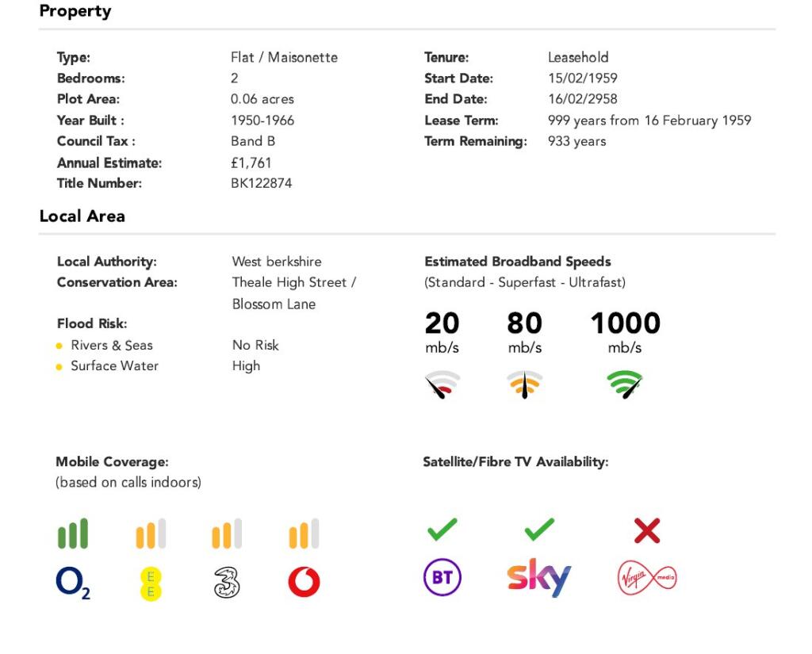Click the Three network logo

(x=227, y=583)
